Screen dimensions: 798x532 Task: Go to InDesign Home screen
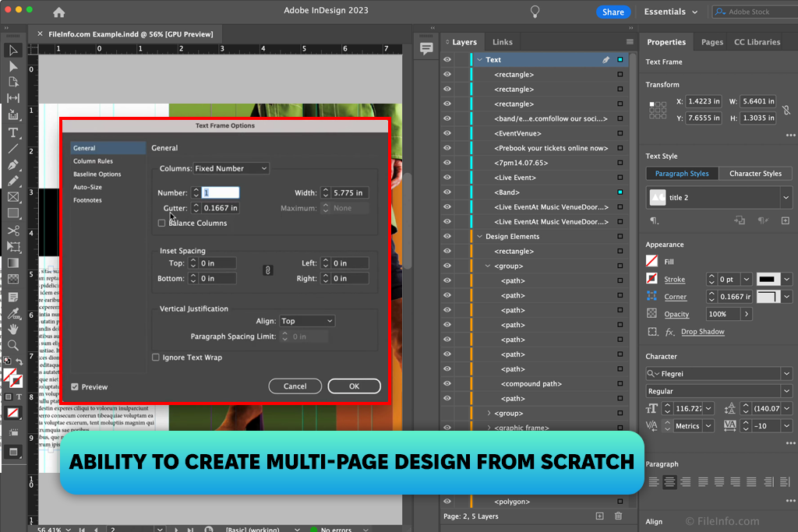(x=59, y=12)
